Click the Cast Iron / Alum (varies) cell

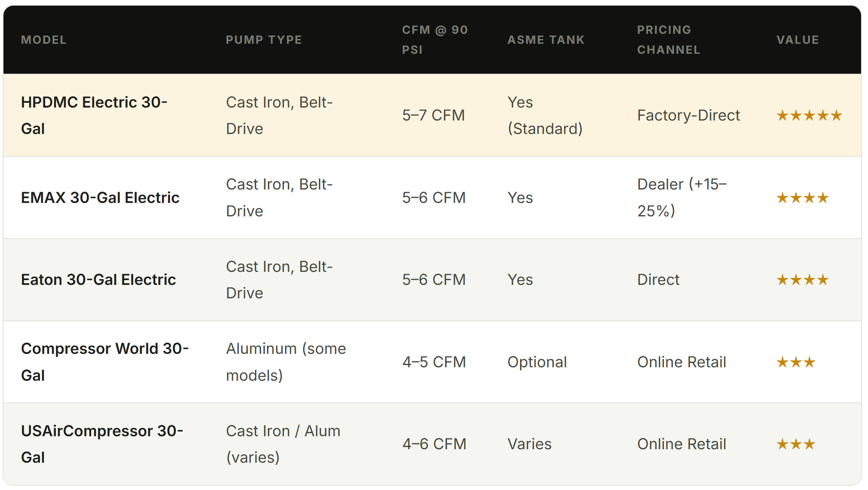(x=283, y=444)
